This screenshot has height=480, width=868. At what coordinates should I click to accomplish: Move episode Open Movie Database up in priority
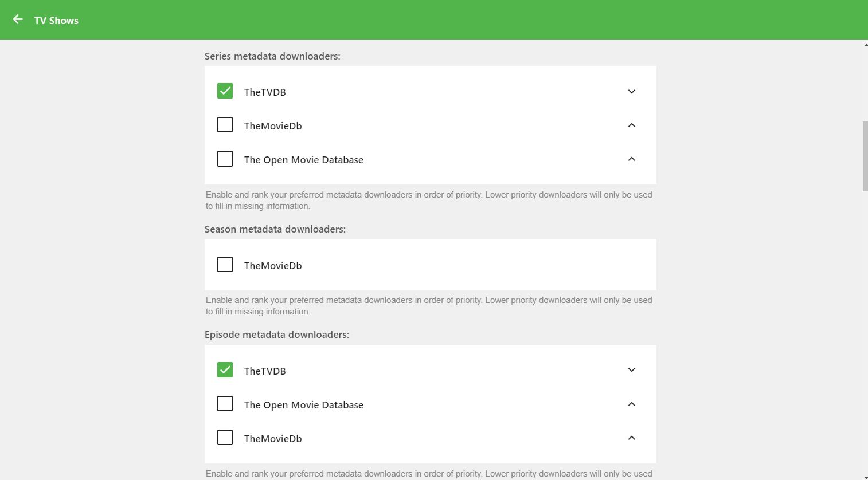[631, 404]
